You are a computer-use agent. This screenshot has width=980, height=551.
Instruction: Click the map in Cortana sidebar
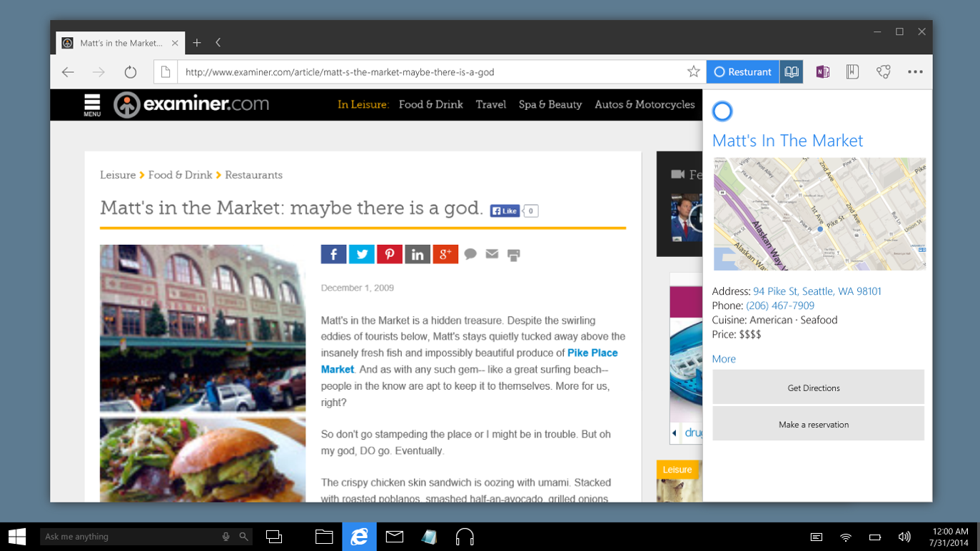click(x=819, y=214)
